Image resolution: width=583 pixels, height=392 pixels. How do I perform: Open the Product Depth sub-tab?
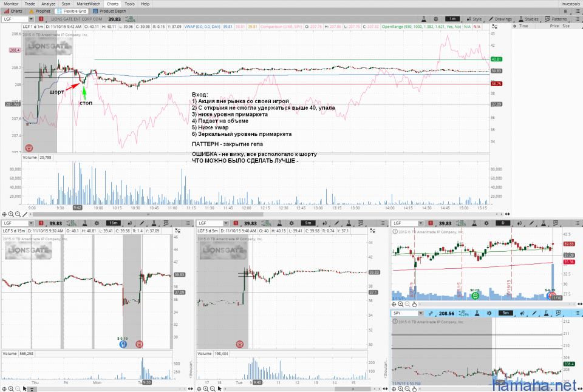[x=109, y=11]
